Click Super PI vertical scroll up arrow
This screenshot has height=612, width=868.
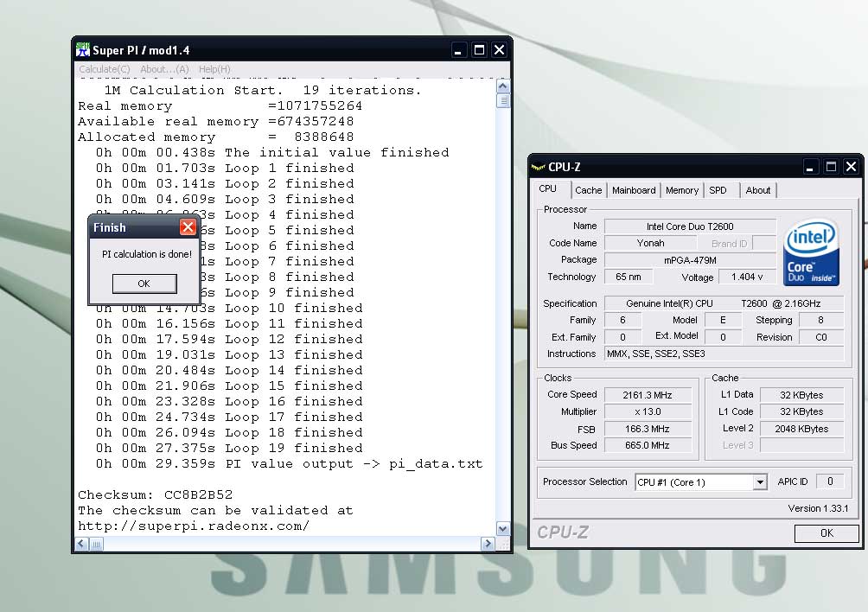[x=502, y=86]
